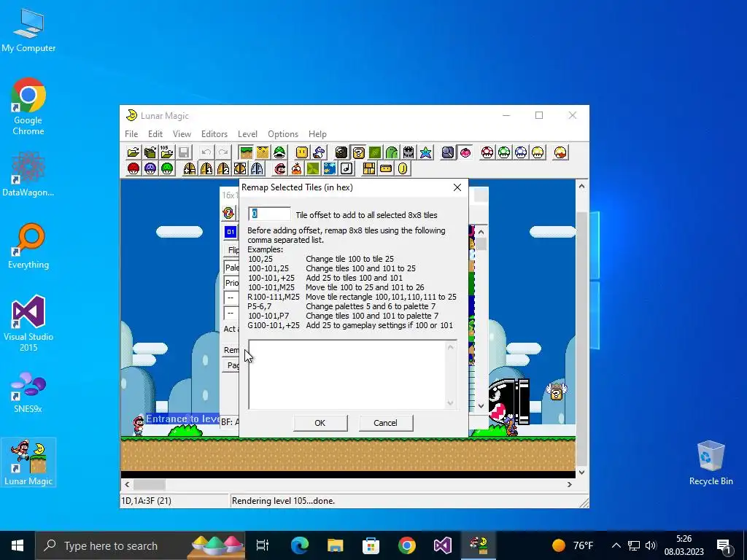Screen dimensions: 747x560
Task: Click the orange-and-white mushroom icon
Action: [560, 152]
